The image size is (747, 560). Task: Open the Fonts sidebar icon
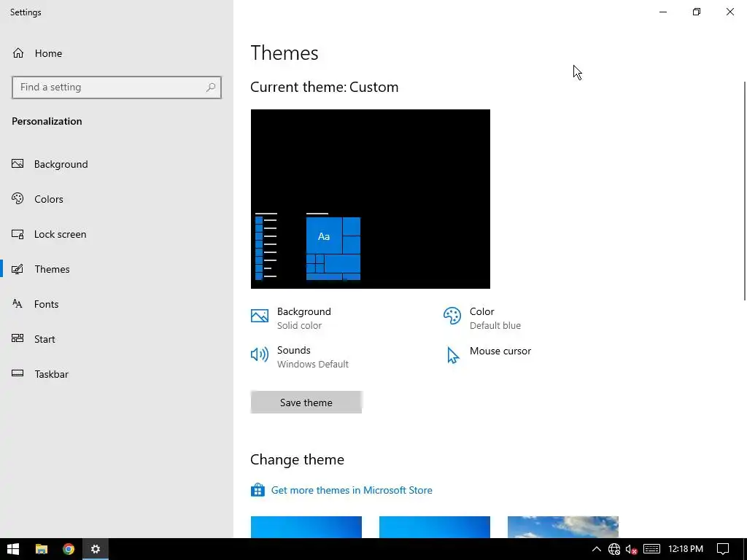18,304
